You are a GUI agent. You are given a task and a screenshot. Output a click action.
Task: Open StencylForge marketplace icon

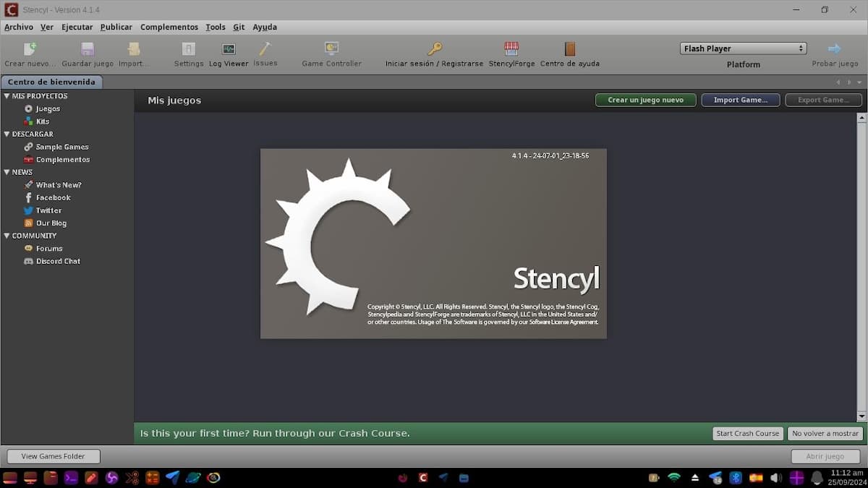pyautogui.click(x=511, y=49)
